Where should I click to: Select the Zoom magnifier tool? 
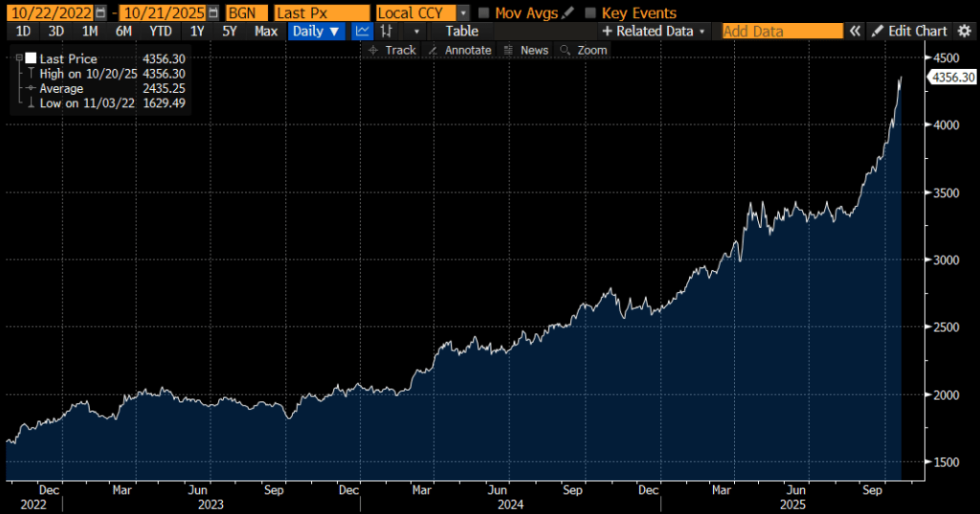coord(584,50)
